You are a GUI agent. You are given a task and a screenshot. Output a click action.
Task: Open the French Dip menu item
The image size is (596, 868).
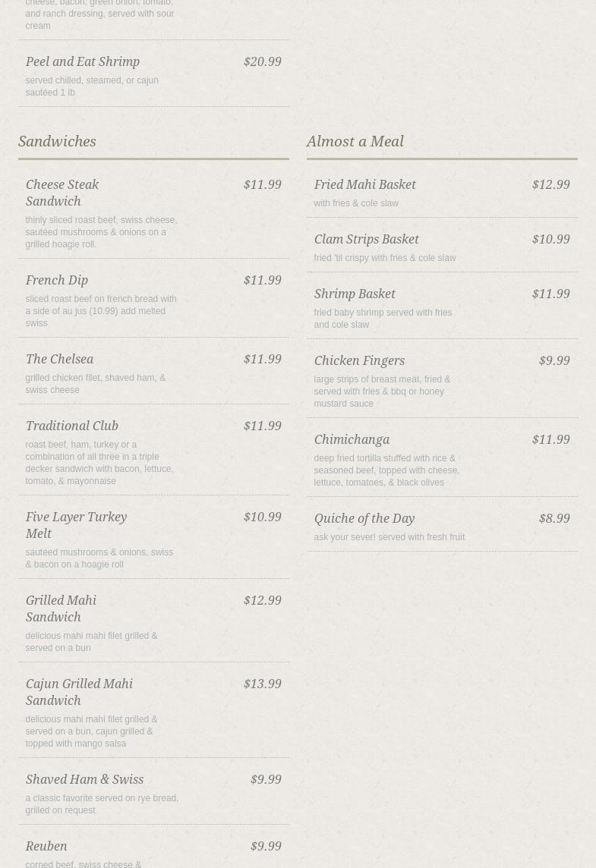57,281
